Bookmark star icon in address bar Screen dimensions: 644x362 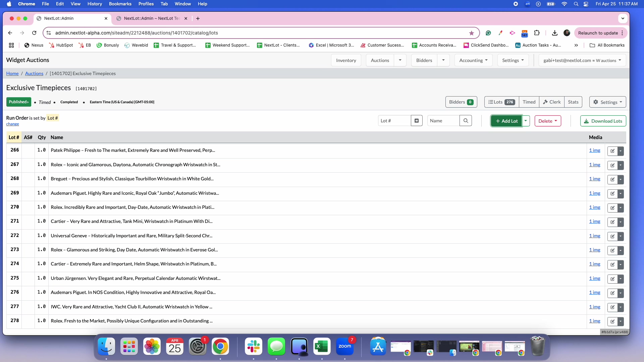coord(472,33)
